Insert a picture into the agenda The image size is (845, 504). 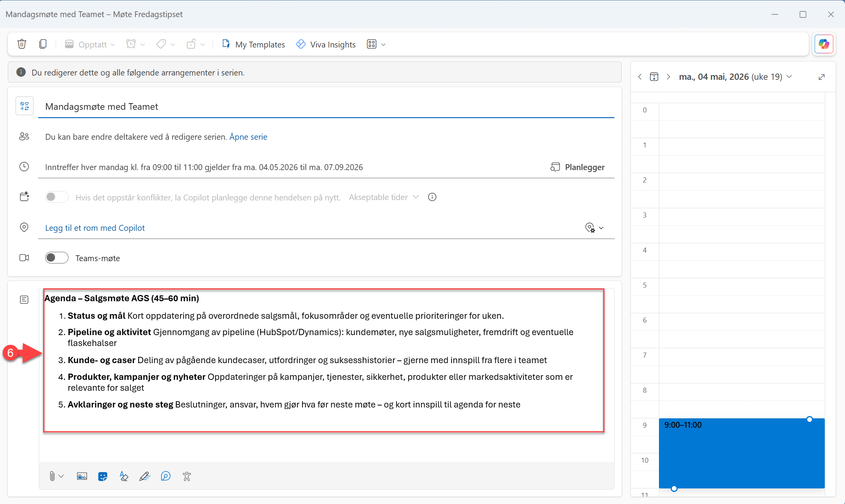coord(82,476)
